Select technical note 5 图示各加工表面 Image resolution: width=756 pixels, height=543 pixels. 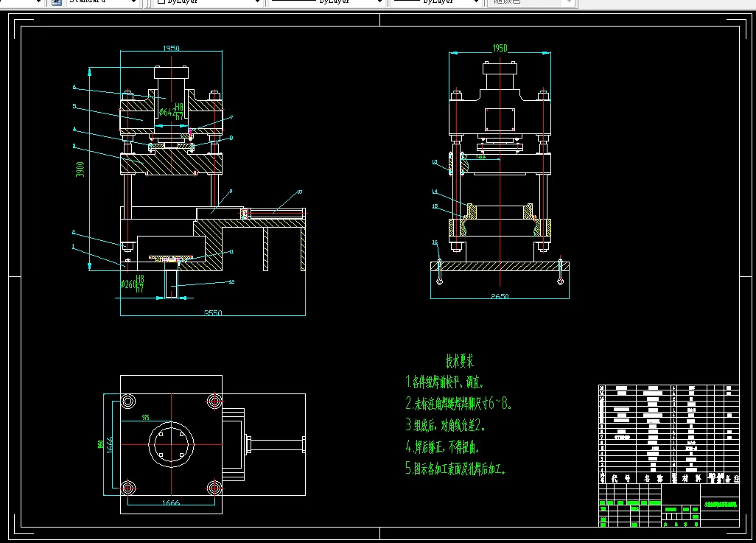click(455, 469)
